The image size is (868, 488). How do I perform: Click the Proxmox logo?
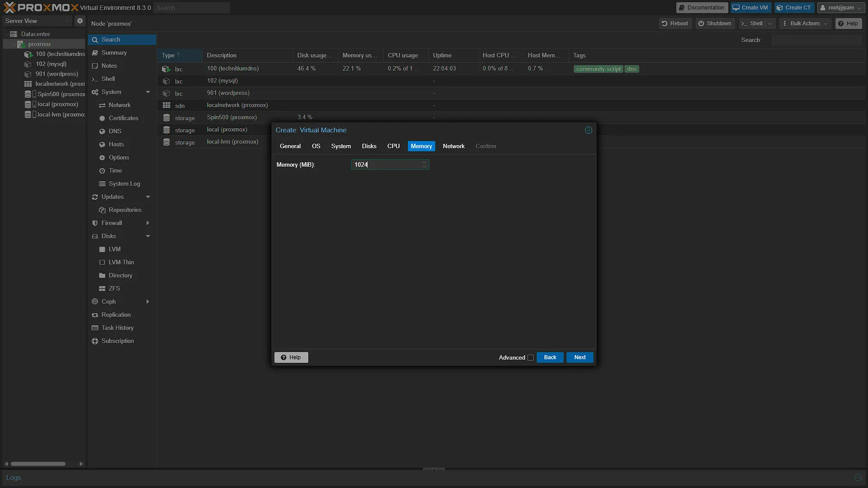[41, 8]
